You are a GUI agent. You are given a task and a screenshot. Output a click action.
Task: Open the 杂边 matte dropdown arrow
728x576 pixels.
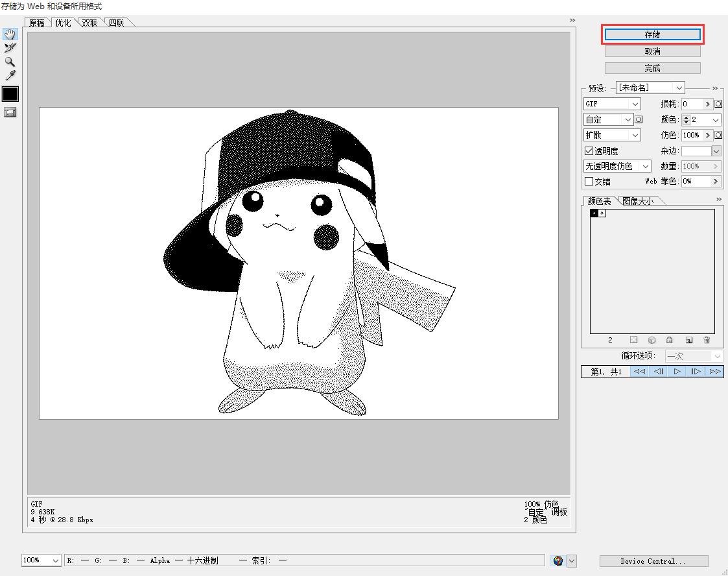point(716,151)
